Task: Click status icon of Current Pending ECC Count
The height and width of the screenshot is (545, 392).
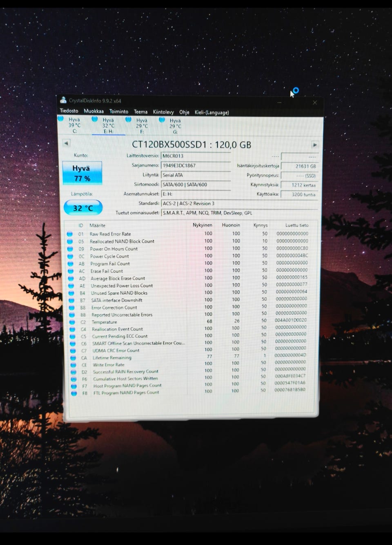Action: pyautogui.click(x=72, y=336)
